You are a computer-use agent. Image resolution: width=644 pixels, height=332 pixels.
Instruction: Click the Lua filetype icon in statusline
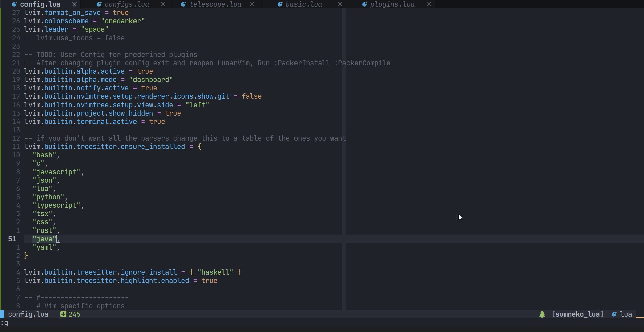[614, 314]
